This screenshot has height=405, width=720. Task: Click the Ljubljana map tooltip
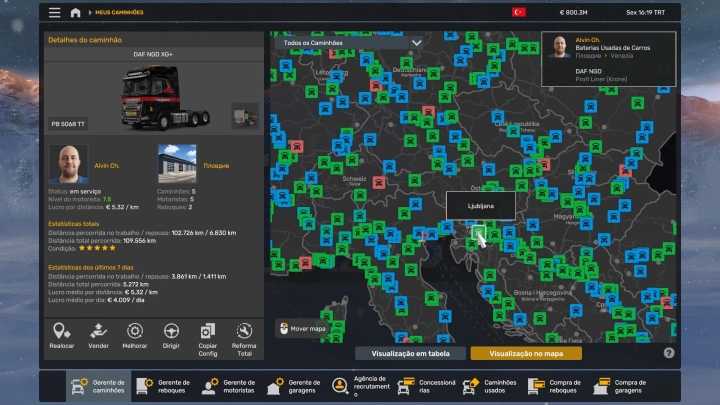[x=481, y=206]
